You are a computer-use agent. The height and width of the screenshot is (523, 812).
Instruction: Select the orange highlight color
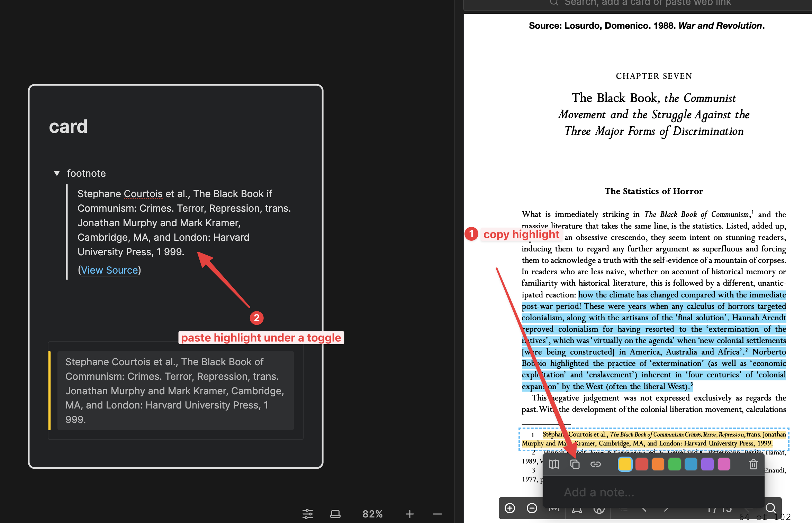click(658, 464)
